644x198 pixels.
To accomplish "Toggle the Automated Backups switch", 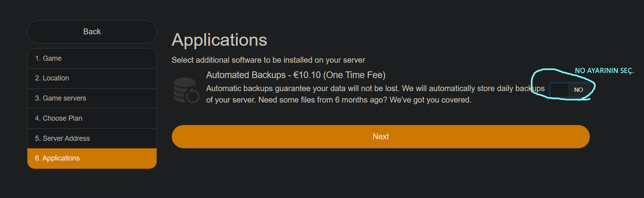I will 570,90.
